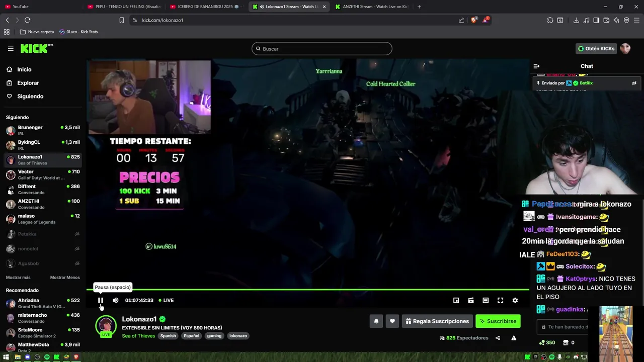Viewport: 644px width, 362px height.
Task: Click the address bar URL
Action: point(163,20)
